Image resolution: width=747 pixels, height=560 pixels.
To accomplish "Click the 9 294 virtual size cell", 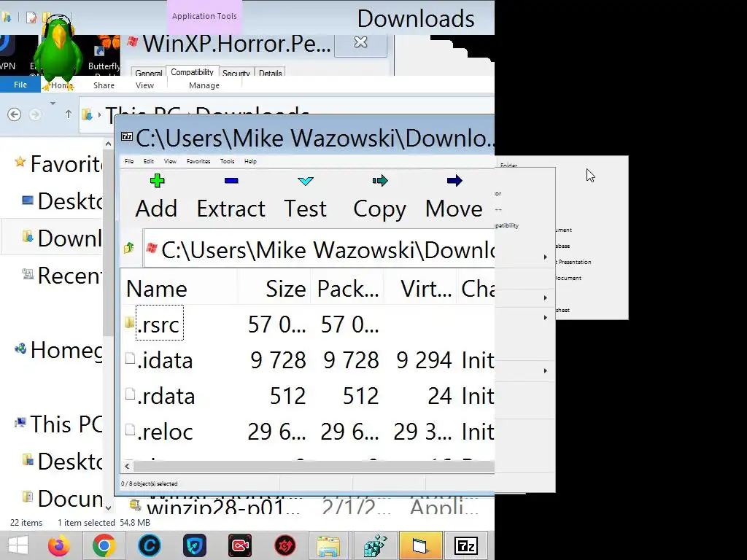I will pos(424,360).
